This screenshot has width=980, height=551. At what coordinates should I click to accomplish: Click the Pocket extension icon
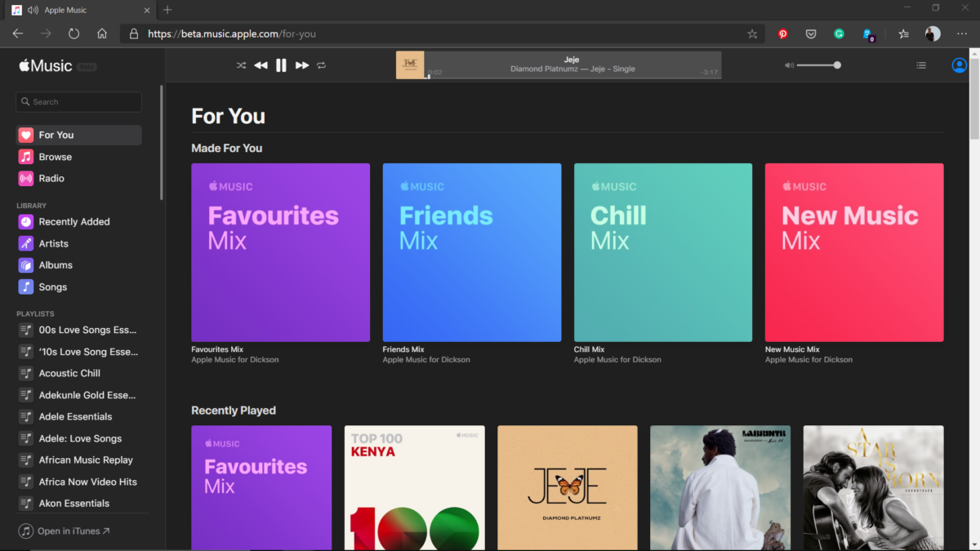coord(811,33)
